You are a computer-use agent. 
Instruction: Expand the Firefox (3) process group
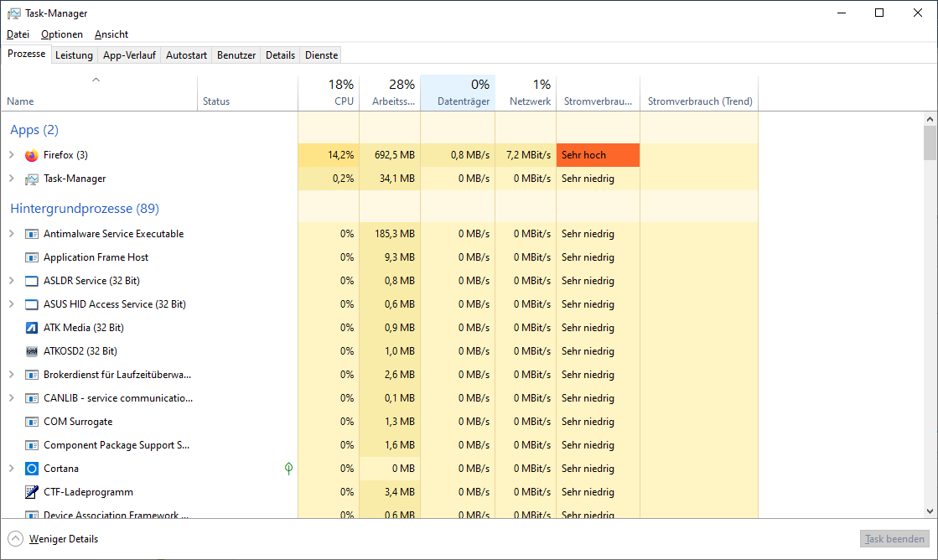click(x=12, y=155)
